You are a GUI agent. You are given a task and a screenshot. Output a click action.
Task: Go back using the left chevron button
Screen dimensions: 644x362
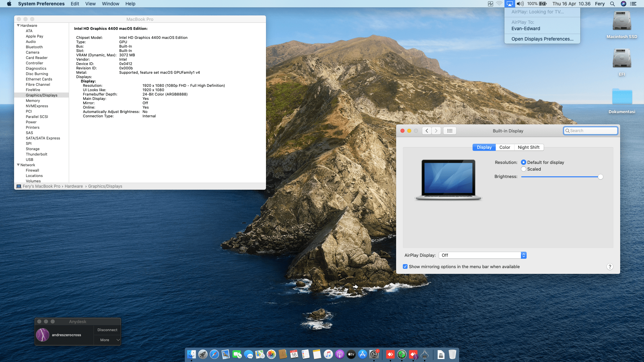[x=427, y=131]
